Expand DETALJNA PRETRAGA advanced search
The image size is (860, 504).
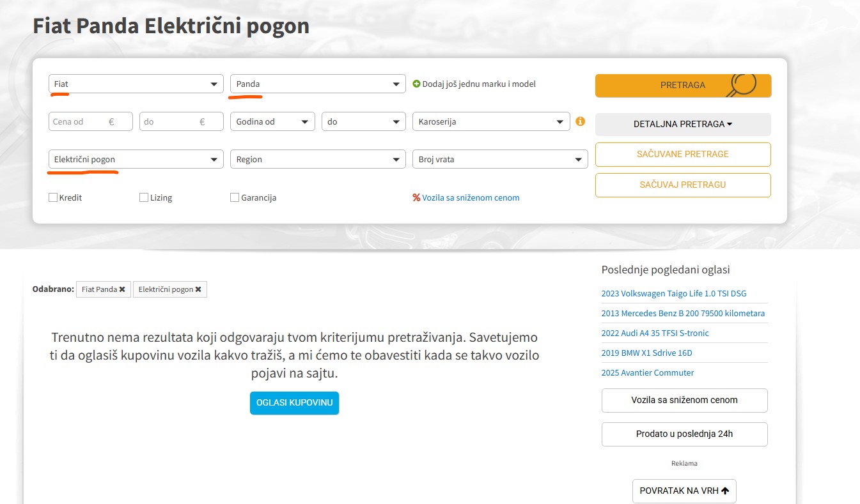point(683,124)
